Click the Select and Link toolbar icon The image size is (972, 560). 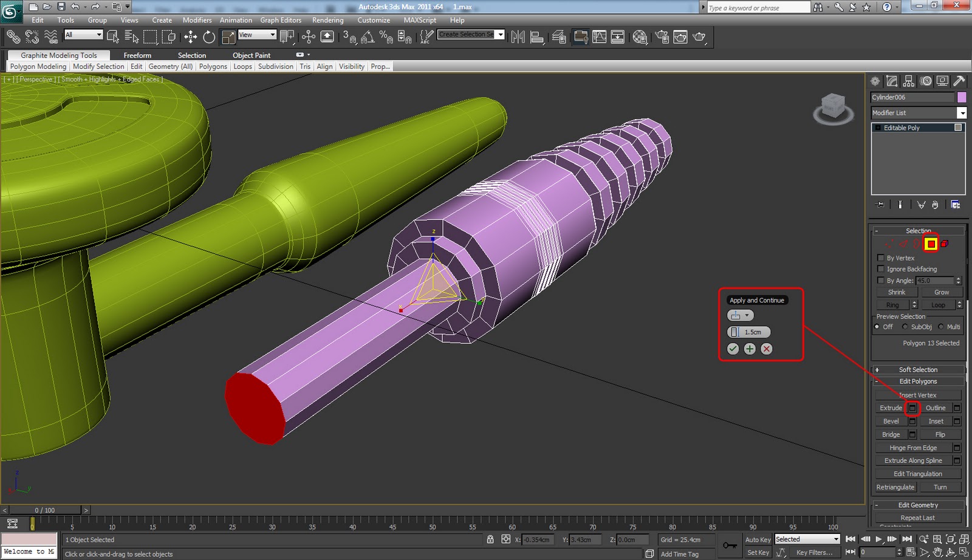[x=13, y=37]
